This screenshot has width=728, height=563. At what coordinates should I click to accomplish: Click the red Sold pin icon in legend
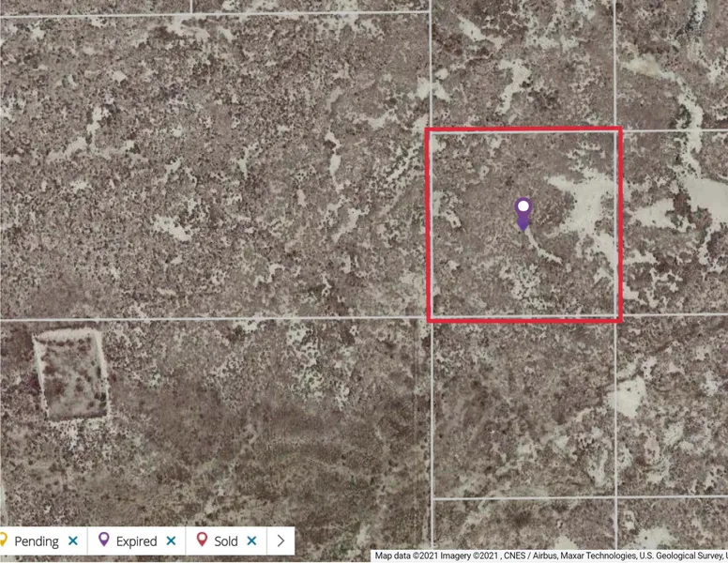click(201, 540)
